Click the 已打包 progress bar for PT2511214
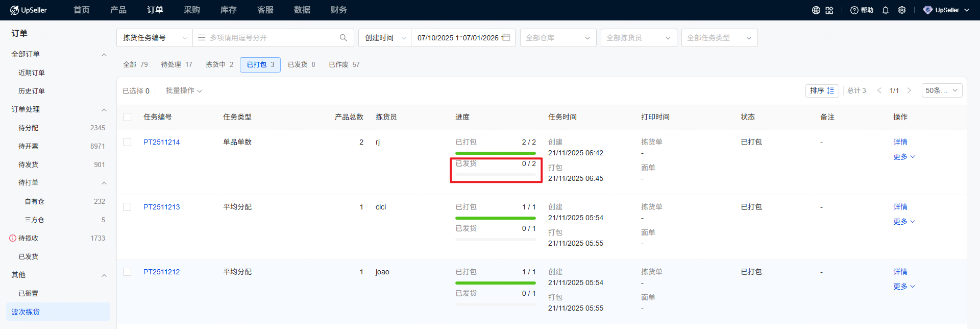 click(x=495, y=153)
